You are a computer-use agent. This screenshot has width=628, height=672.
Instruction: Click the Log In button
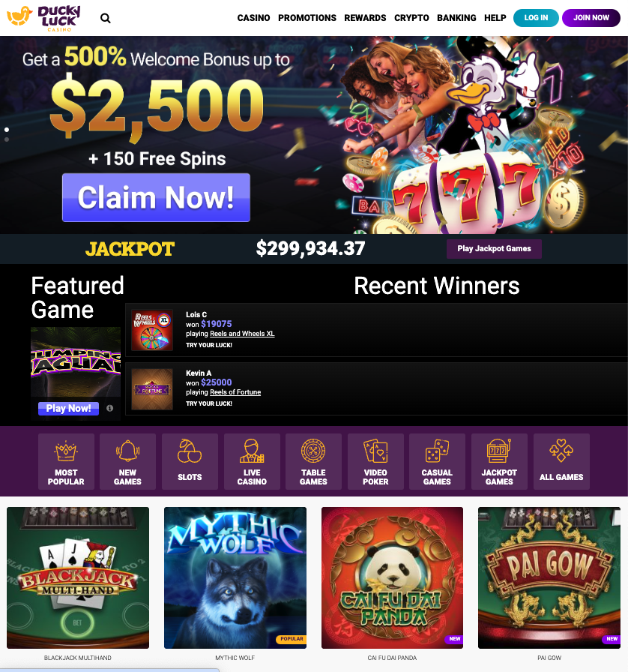pos(536,18)
